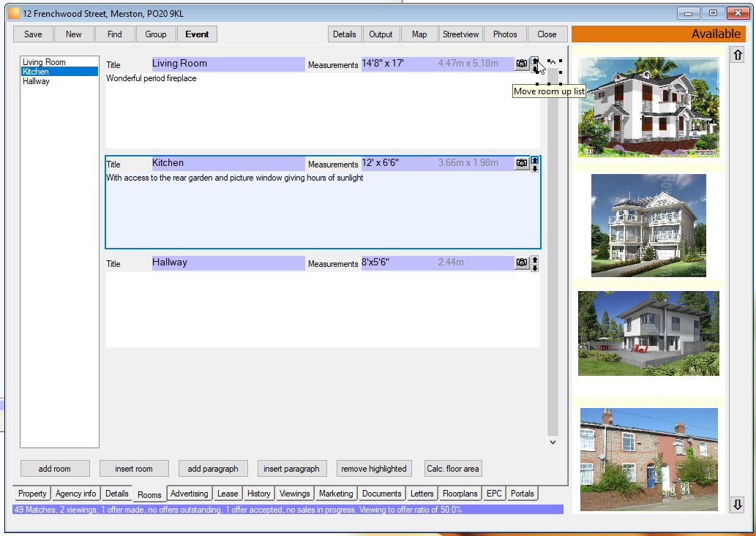Move Kitchen room up the list
This screenshot has width=756, height=536.
coord(534,160)
